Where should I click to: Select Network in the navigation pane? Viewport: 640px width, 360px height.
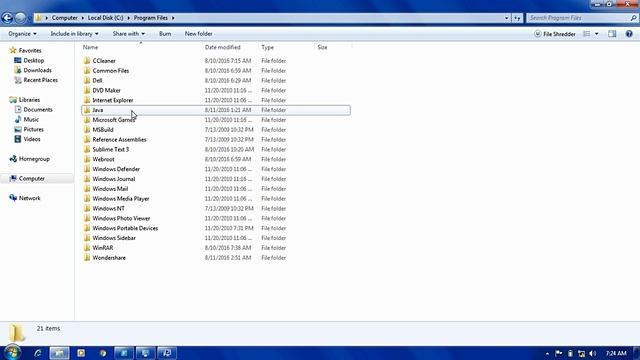click(x=25, y=198)
